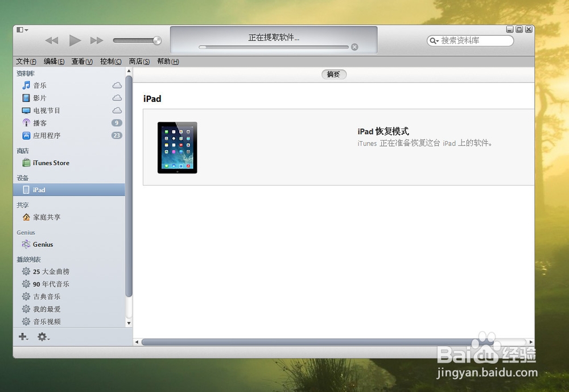Click horizontal scrollbar right arrow
Screen dimensions: 569x392
coord(530,342)
